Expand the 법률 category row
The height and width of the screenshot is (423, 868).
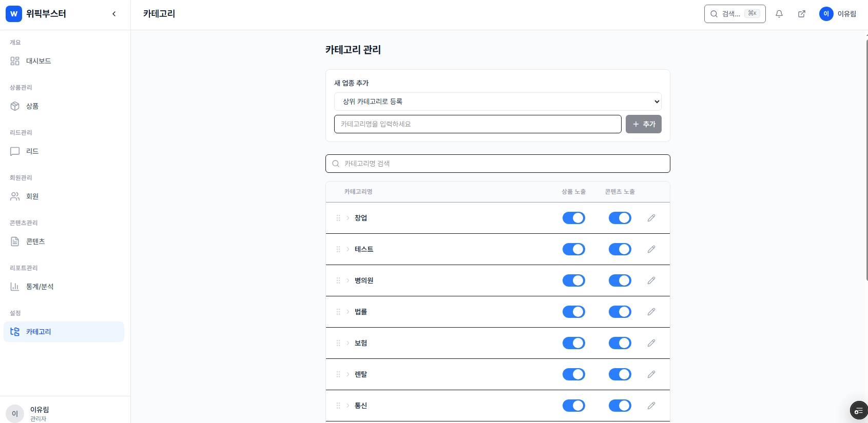point(348,312)
